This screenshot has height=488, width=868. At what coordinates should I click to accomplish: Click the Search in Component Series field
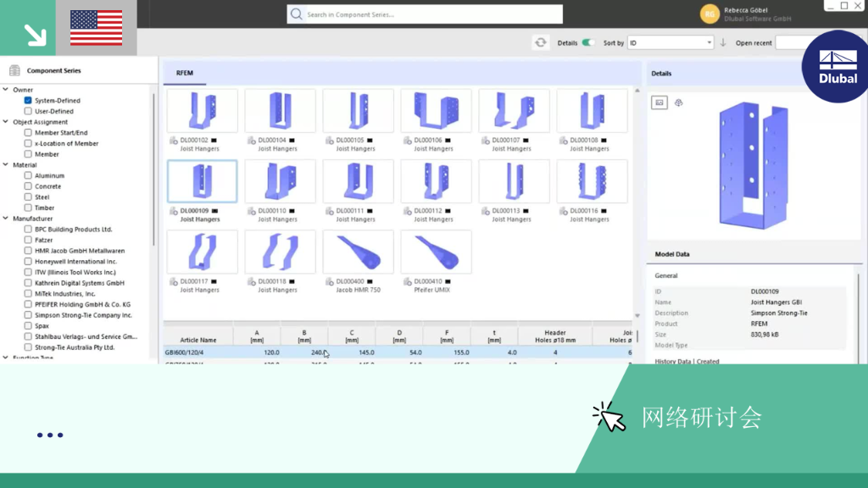tap(425, 14)
